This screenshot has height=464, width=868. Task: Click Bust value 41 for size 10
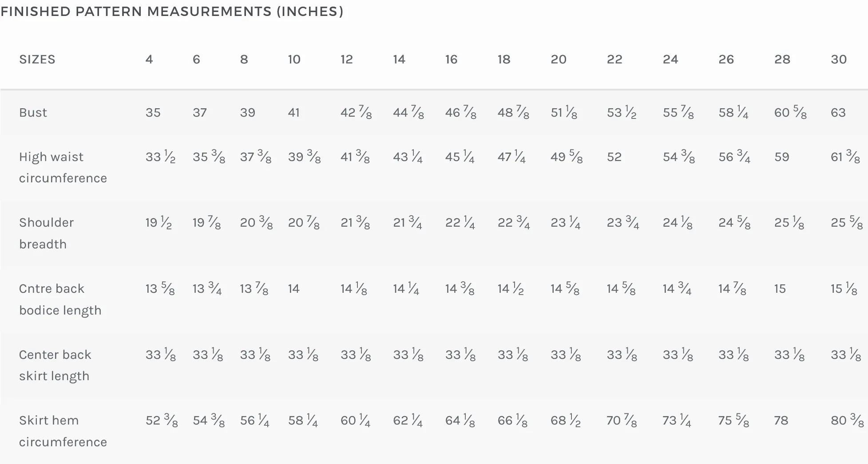293,113
